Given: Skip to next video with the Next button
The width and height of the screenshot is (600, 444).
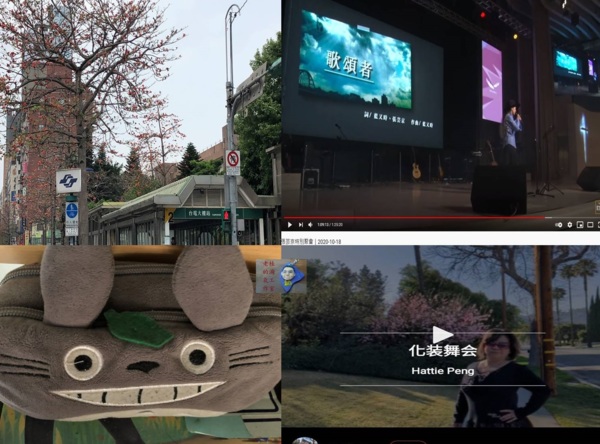Looking at the screenshot, I should (x=302, y=225).
